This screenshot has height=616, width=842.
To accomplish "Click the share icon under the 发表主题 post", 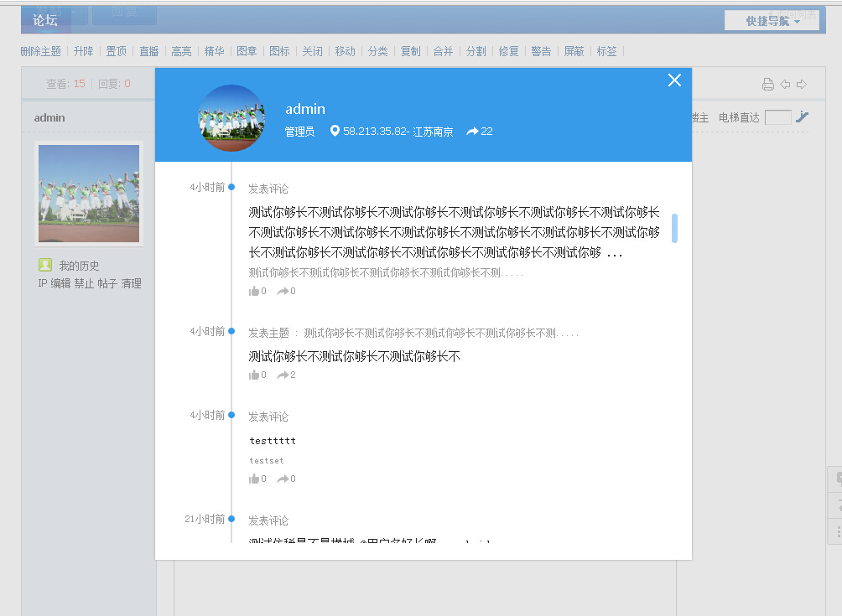I will (283, 375).
